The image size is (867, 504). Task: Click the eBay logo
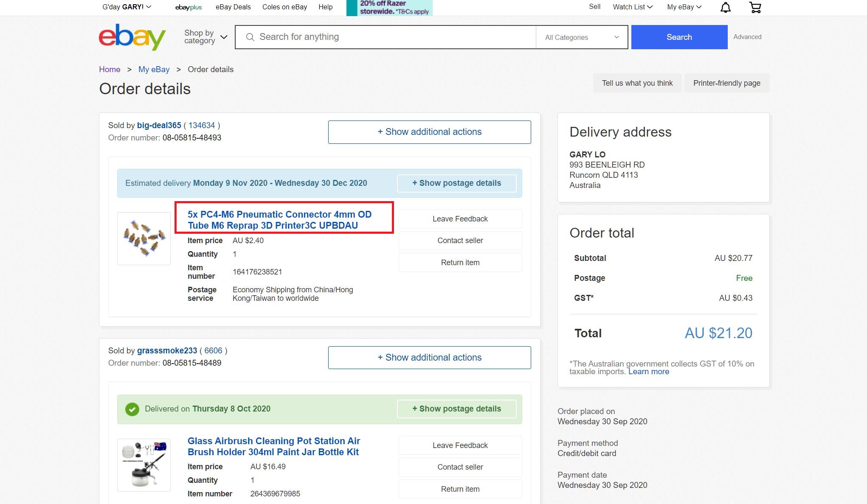pyautogui.click(x=132, y=37)
